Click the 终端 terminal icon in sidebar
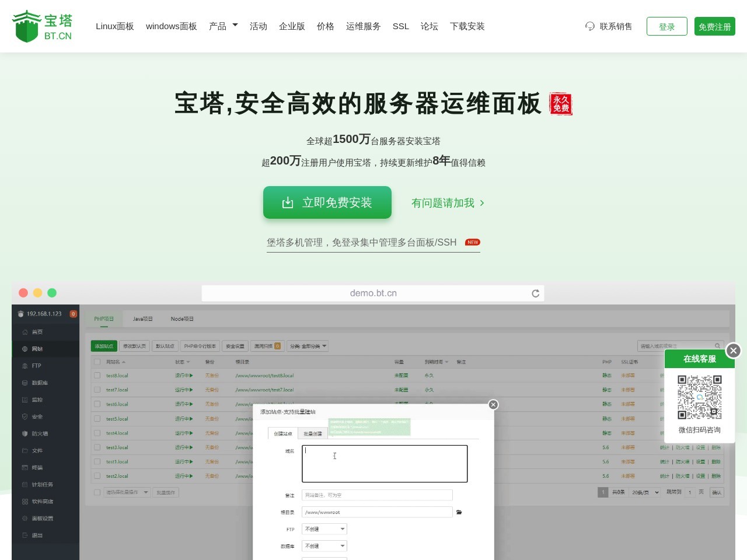 (25, 467)
